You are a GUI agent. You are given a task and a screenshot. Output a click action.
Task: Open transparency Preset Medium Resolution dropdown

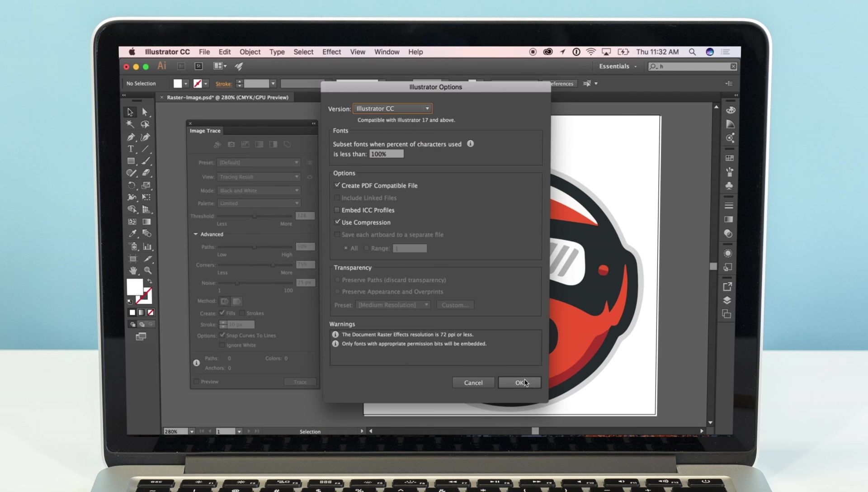coord(393,305)
